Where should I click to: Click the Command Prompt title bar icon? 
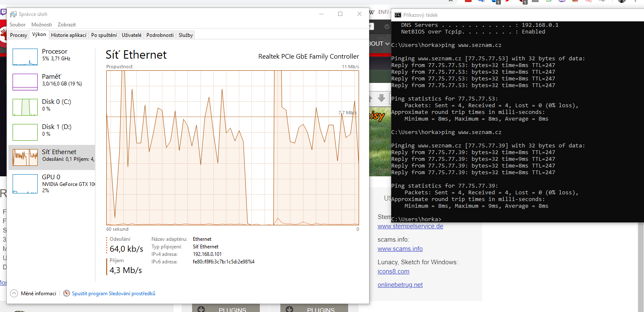[398, 15]
